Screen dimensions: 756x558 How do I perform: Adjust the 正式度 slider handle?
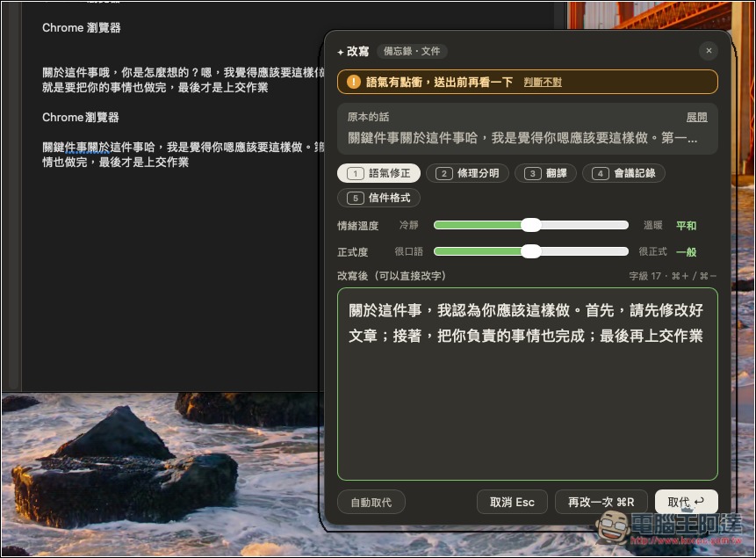[x=531, y=251]
